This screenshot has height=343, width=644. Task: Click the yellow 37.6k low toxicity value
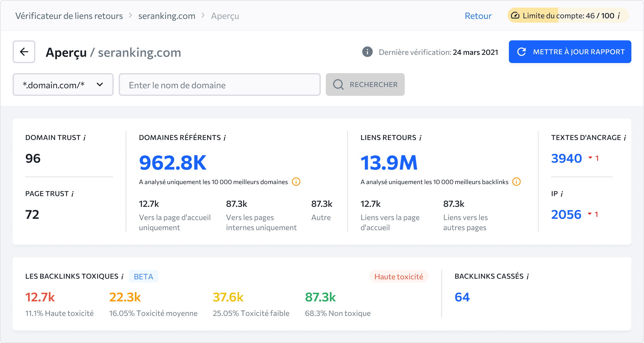pos(228,297)
